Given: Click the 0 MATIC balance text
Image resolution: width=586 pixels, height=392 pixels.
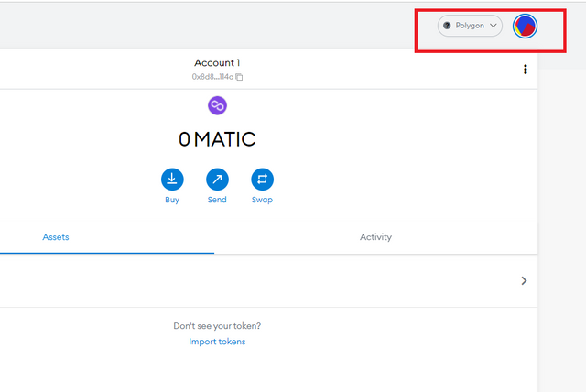Looking at the screenshot, I should pyautogui.click(x=217, y=139).
